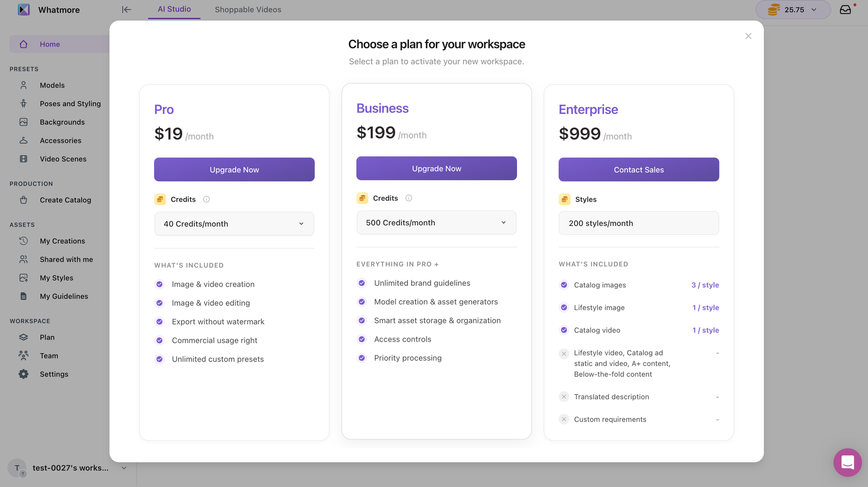Viewport: 868px width, 487px height.
Task: Click the Credits info icon in Pro plan
Action: coord(207,199)
